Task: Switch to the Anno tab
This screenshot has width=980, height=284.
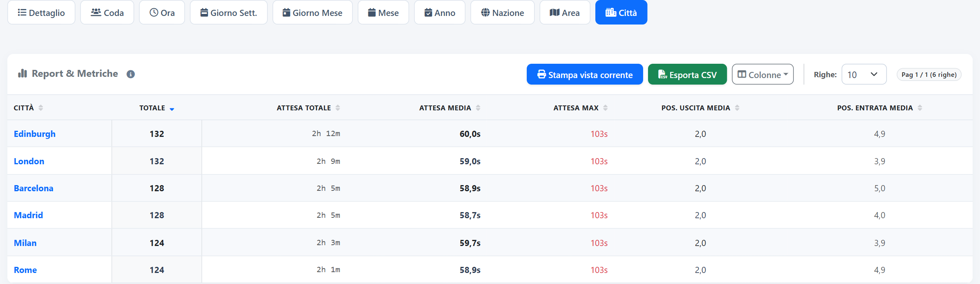Action: (440, 13)
